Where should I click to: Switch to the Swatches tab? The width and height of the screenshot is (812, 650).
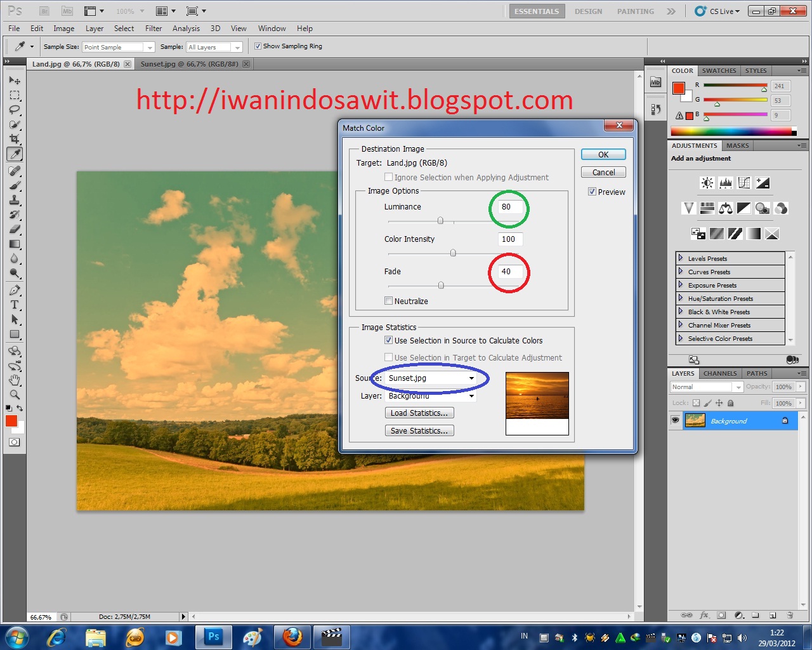(719, 70)
